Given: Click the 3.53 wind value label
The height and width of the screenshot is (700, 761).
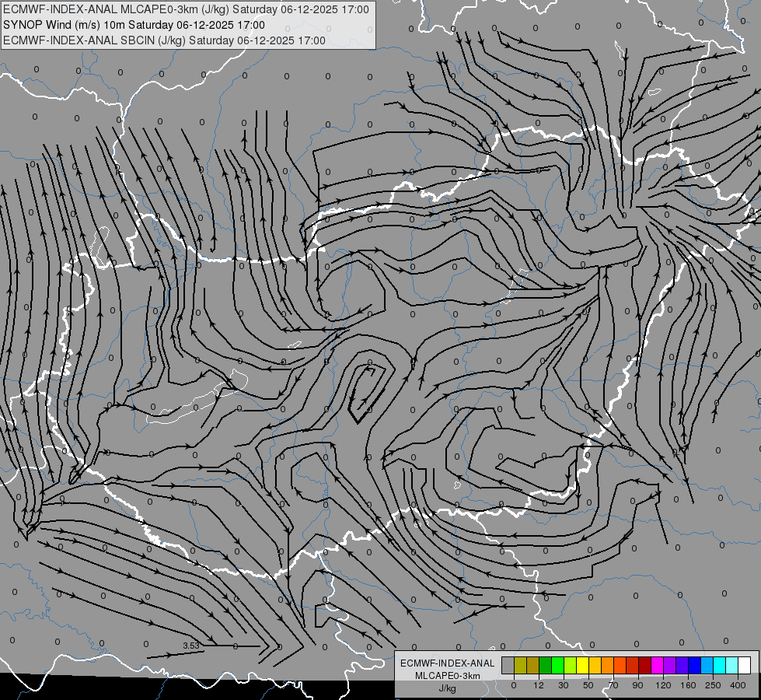Looking at the screenshot, I should point(191,646).
